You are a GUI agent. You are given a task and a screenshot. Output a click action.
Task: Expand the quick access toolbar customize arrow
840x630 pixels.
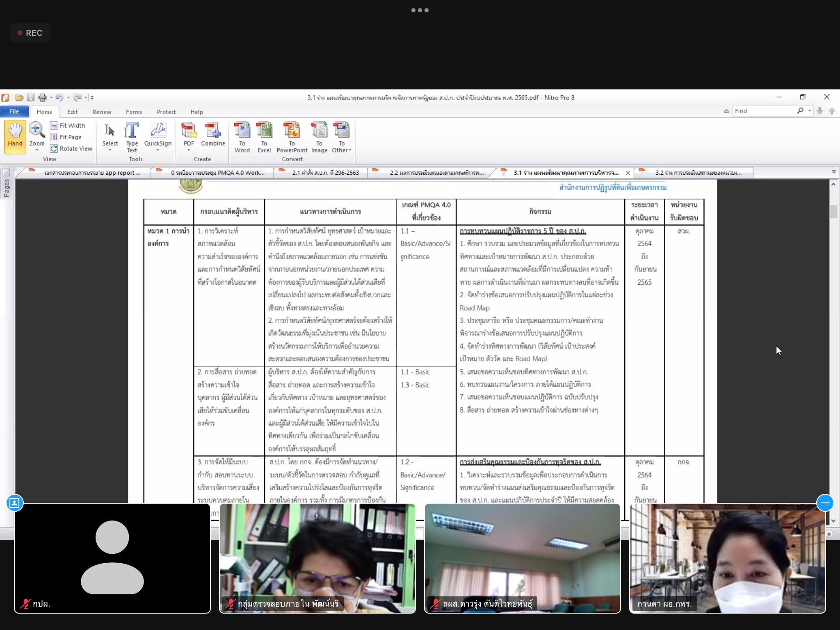[x=92, y=98]
